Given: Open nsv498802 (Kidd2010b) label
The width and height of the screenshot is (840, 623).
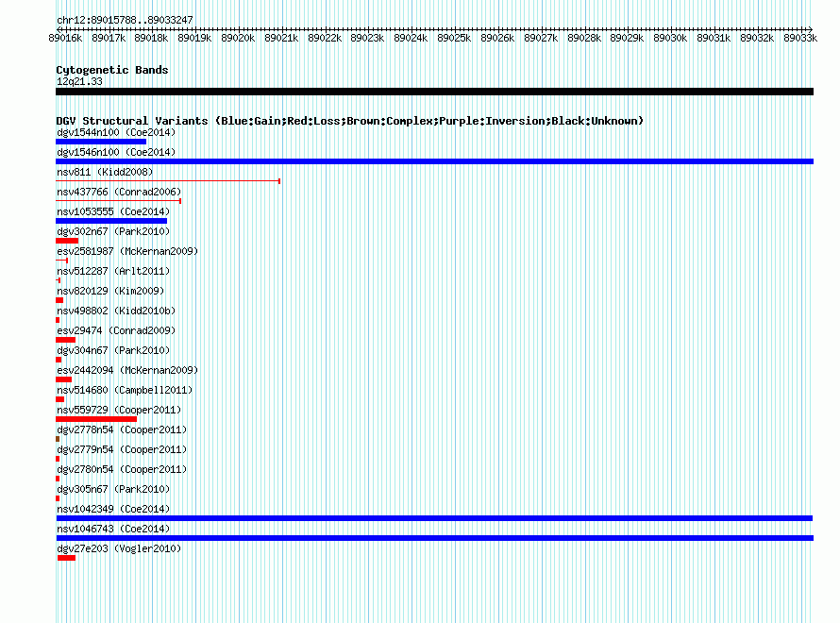Looking at the screenshot, I should pos(116,311).
